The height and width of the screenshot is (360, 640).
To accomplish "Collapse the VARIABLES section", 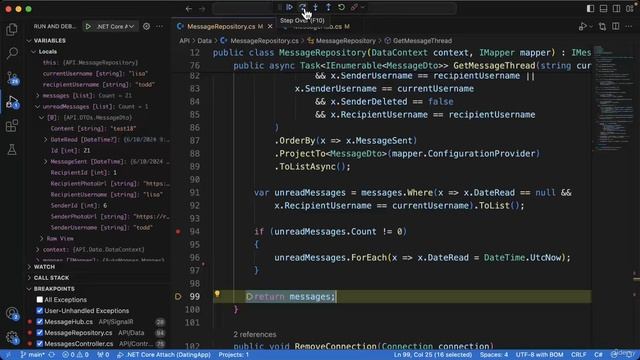I will 29,40.
